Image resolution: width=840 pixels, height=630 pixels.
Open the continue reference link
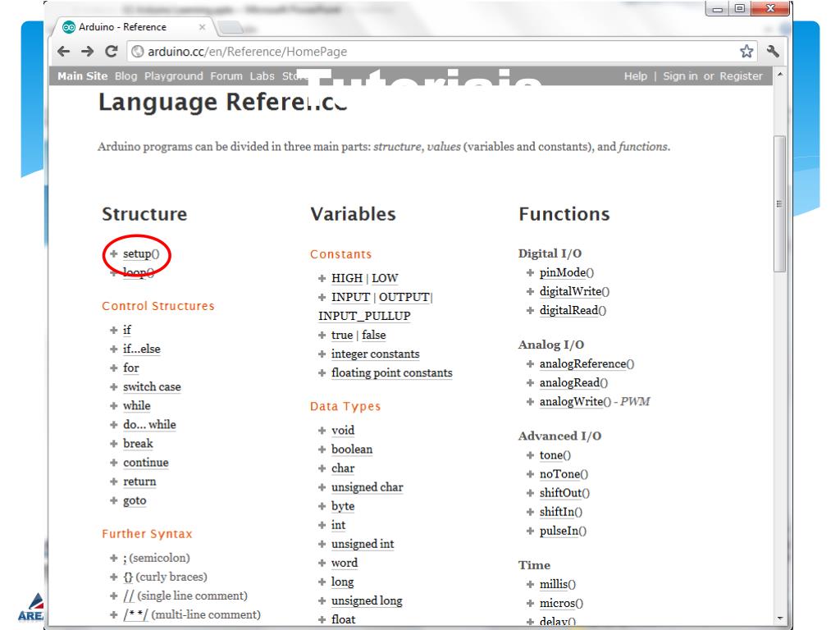click(146, 463)
